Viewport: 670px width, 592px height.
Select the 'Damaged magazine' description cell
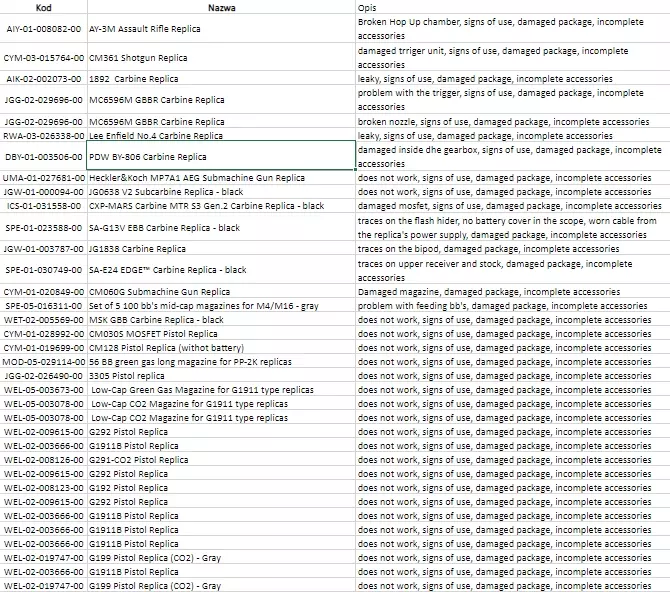point(512,292)
